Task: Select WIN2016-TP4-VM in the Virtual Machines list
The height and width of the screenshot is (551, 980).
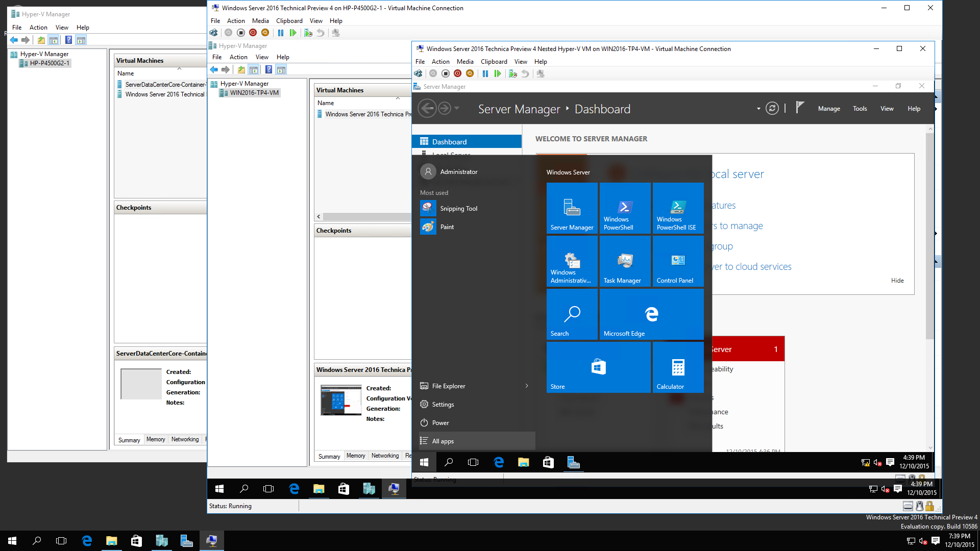Action: pos(254,93)
